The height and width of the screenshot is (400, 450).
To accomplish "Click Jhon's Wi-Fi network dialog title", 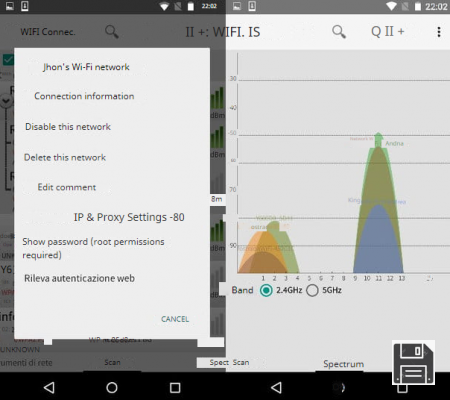I will point(86,67).
